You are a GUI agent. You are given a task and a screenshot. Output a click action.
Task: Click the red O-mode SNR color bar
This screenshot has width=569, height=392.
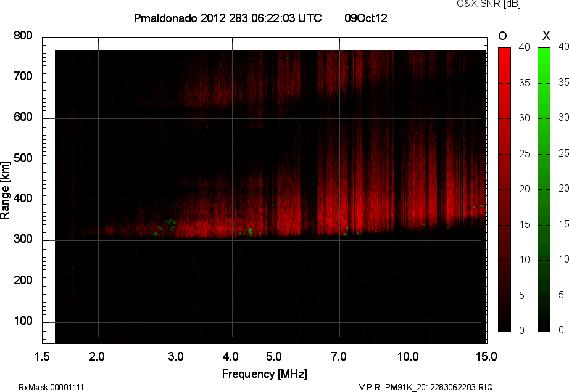tap(504, 189)
